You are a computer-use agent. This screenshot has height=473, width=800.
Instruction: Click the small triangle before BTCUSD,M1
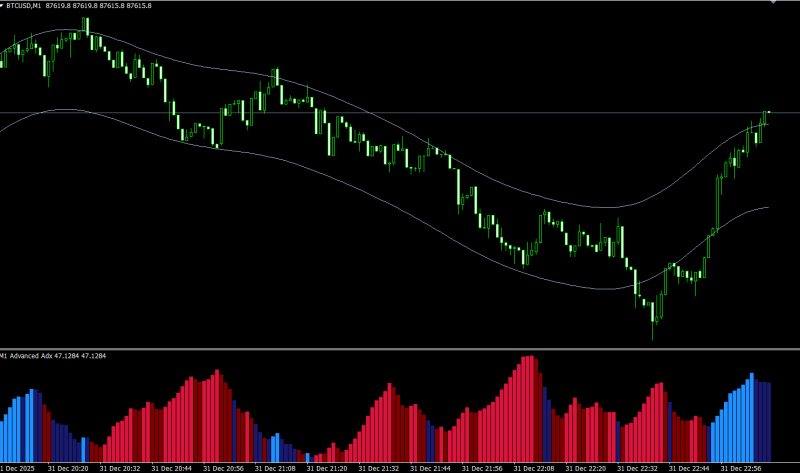2,5
